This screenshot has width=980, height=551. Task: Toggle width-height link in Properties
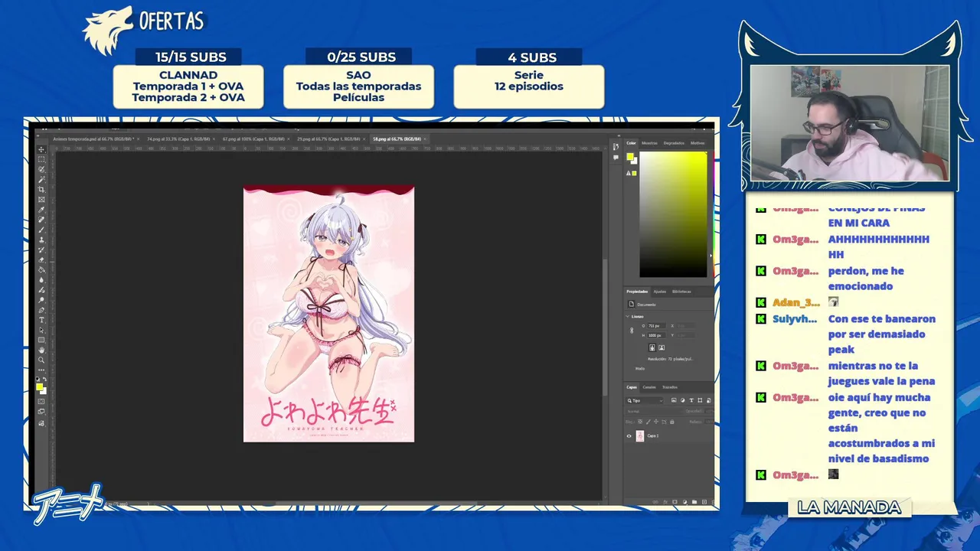pos(632,331)
